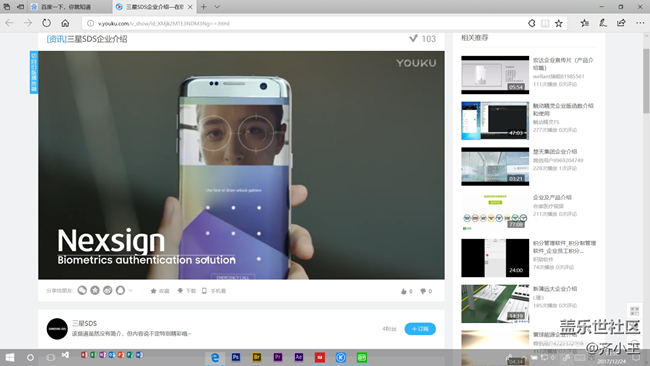This screenshot has width=650, height=366.
Task: Share video to QQ Zone star icon
Action: [95, 291]
